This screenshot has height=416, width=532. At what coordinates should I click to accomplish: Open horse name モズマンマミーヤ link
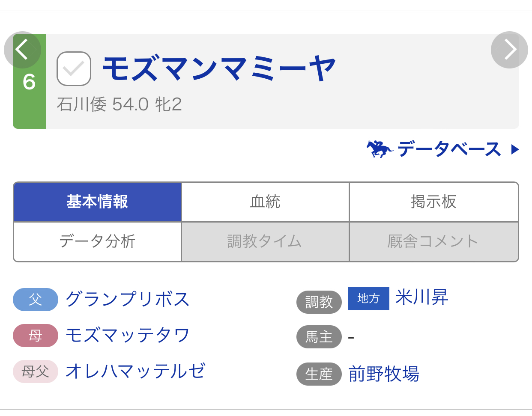click(219, 68)
